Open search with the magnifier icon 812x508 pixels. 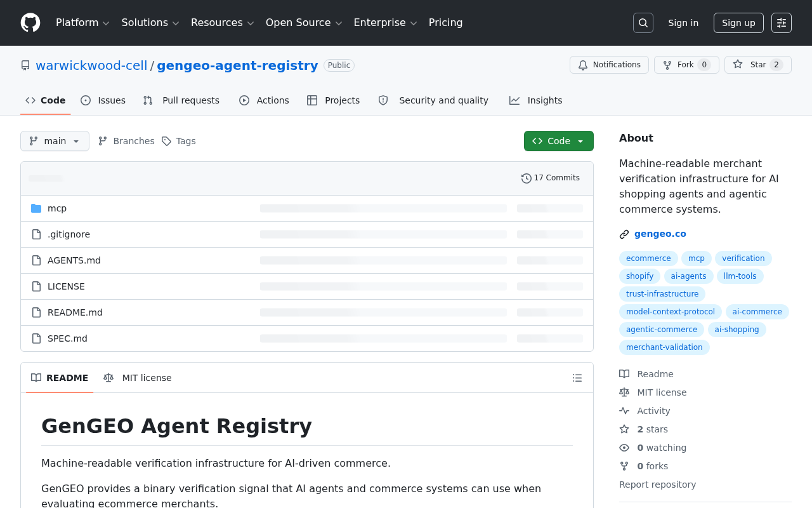point(643,23)
